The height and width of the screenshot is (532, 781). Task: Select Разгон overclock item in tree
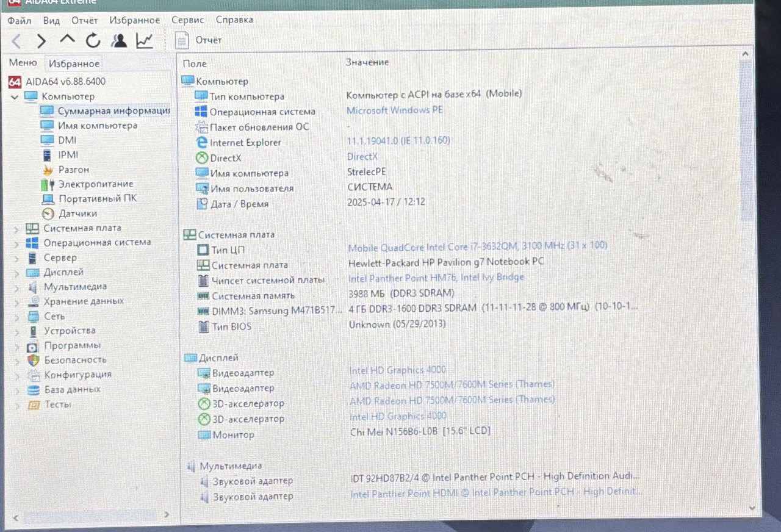(73, 170)
